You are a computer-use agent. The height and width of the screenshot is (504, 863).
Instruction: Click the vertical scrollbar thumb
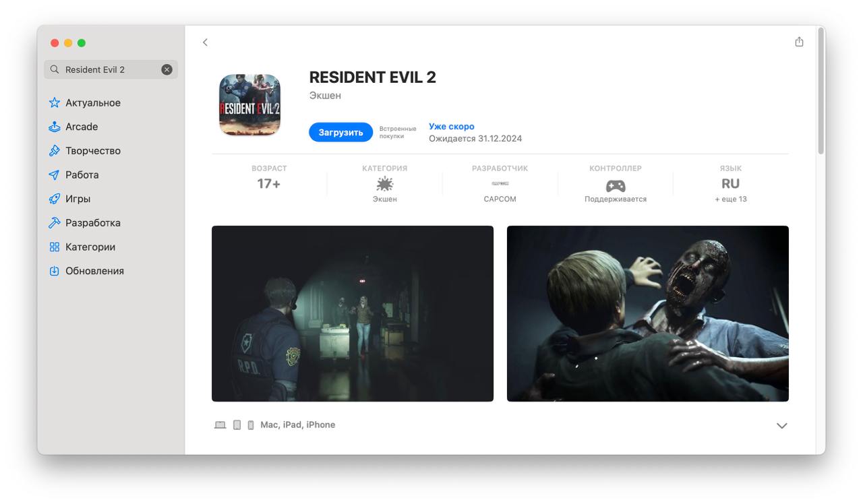(821, 90)
